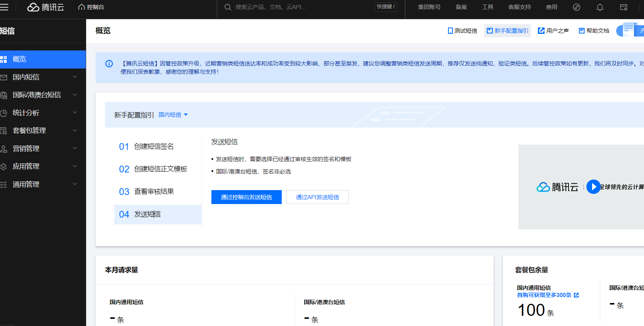
Task: Click the 套餐包余量 heading
Action: point(532,270)
